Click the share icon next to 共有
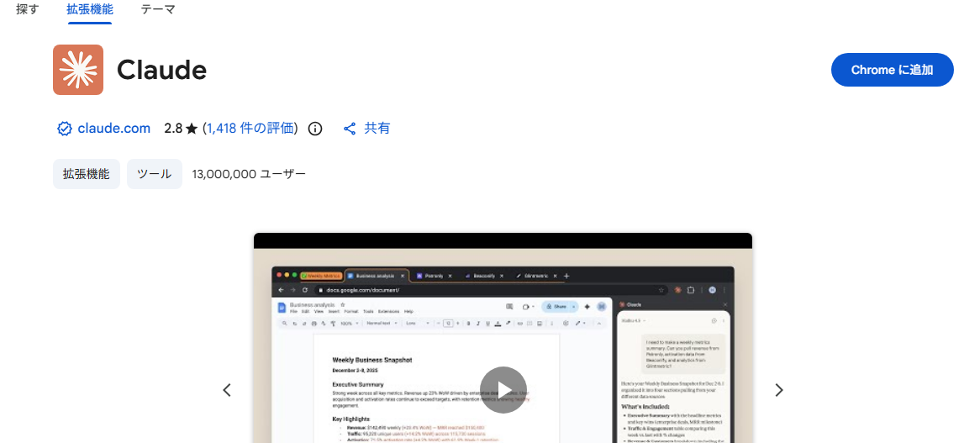980x443 pixels. pos(350,129)
